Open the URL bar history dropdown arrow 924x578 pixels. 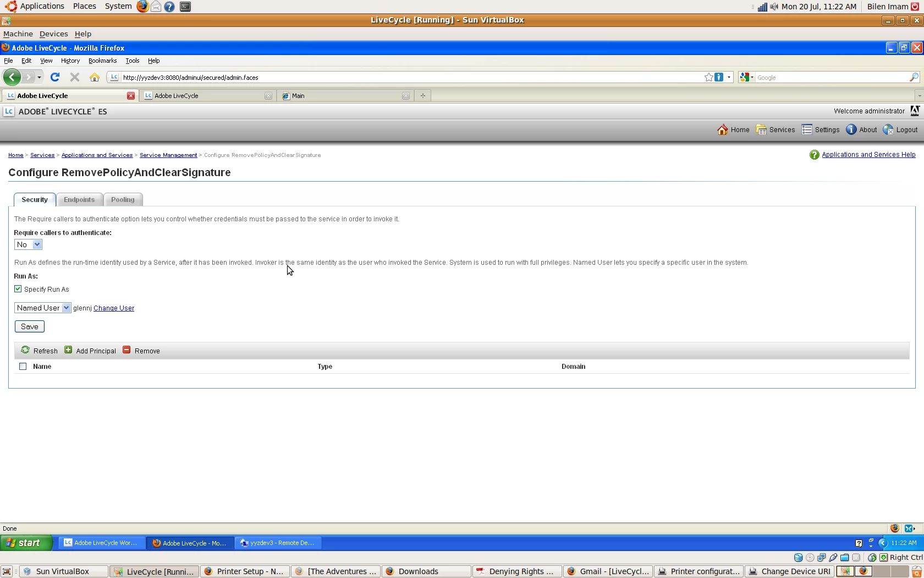click(x=729, y=78)
